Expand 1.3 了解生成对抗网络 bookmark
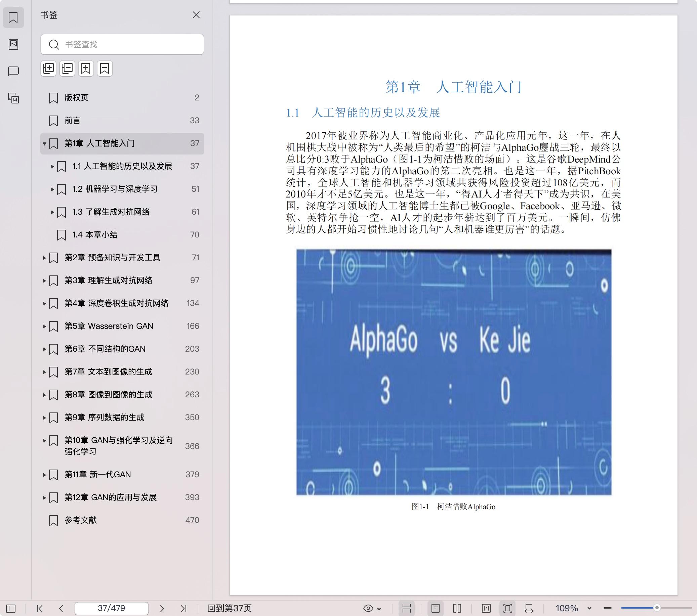The height and width of the screenshot is (616, 697). [x=52, y=212]
